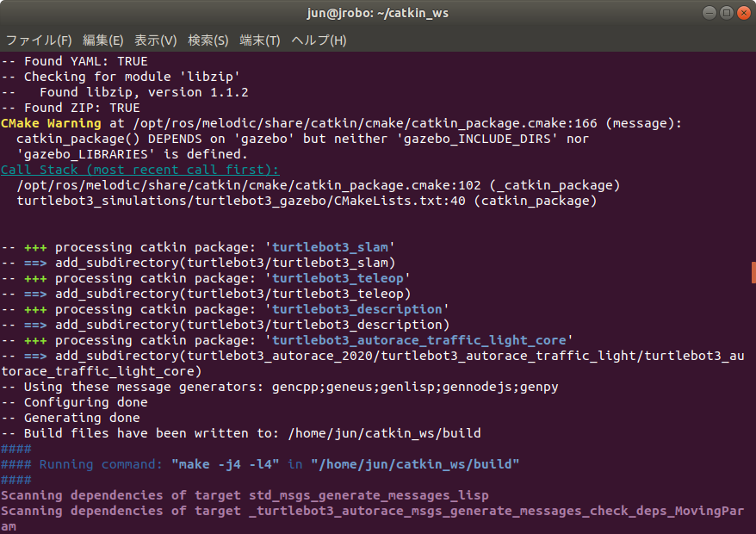Open the 編集(E) menu
Viewport: 756px width, 534px height.
pyautogui.click(x=102, y=40)
